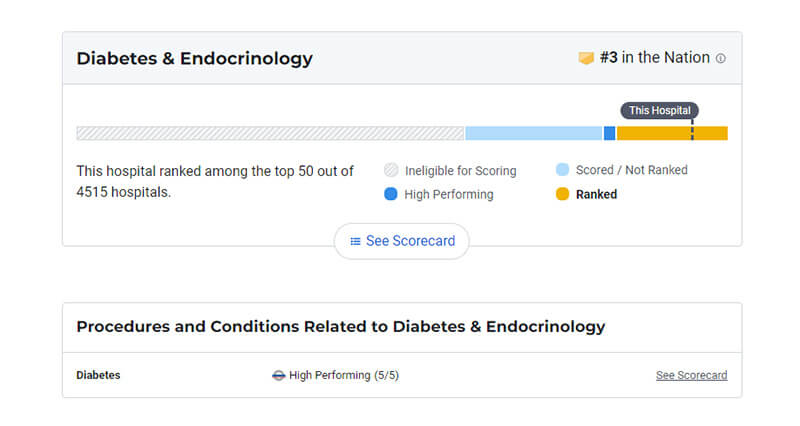
Task: Click the list icon in See Scorecard button
Action: point(355,241)
